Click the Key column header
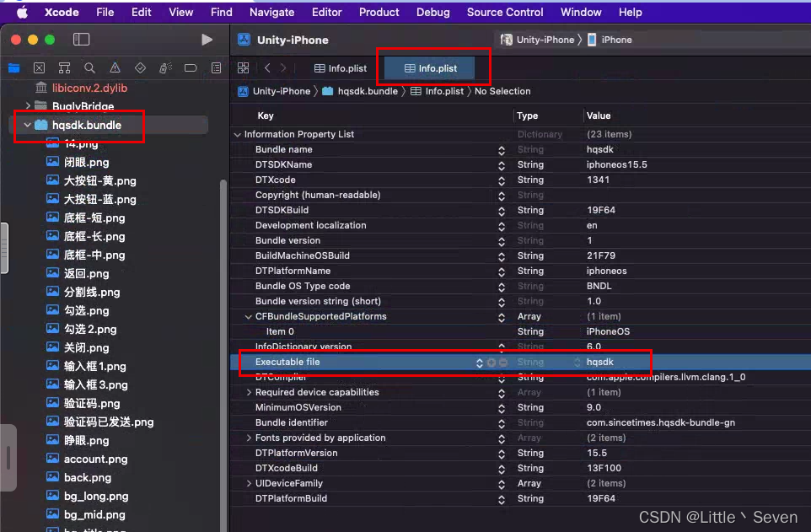This screenshot has width=811, height=532. coord(266,116)
